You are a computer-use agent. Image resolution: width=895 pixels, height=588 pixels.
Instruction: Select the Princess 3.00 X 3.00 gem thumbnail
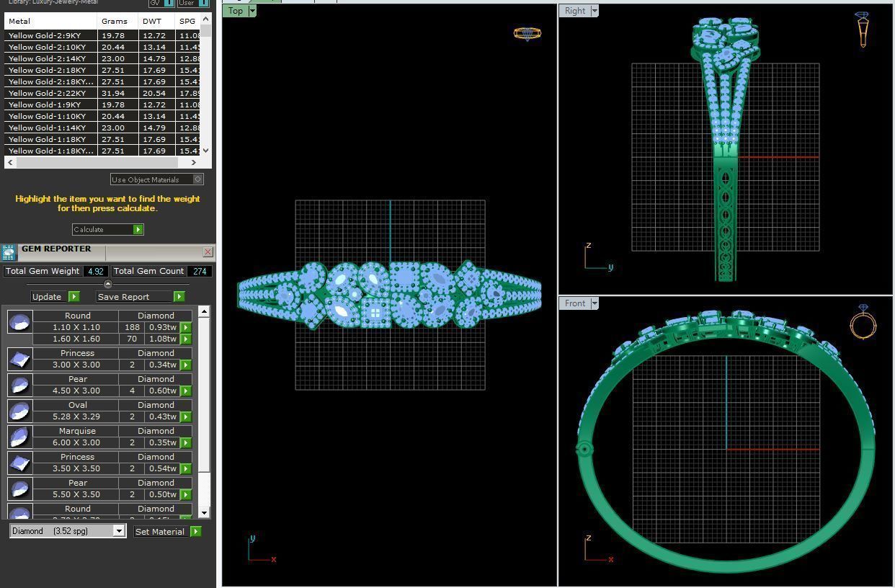20,359
